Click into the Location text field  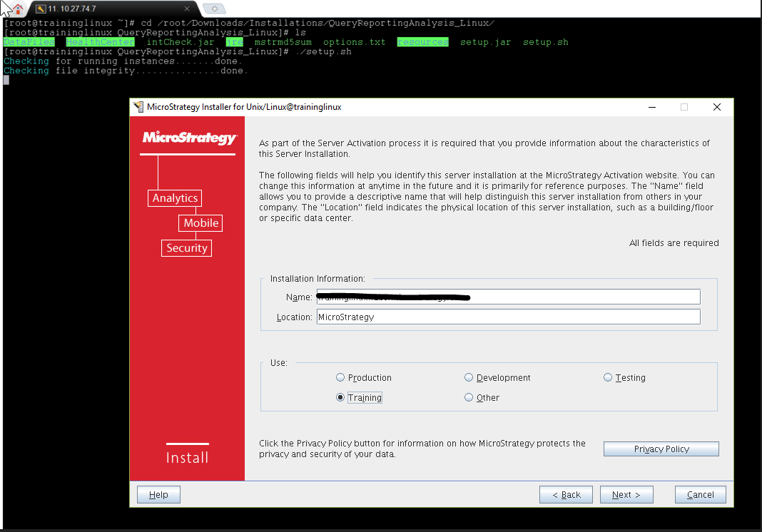[x=508, y=317]
